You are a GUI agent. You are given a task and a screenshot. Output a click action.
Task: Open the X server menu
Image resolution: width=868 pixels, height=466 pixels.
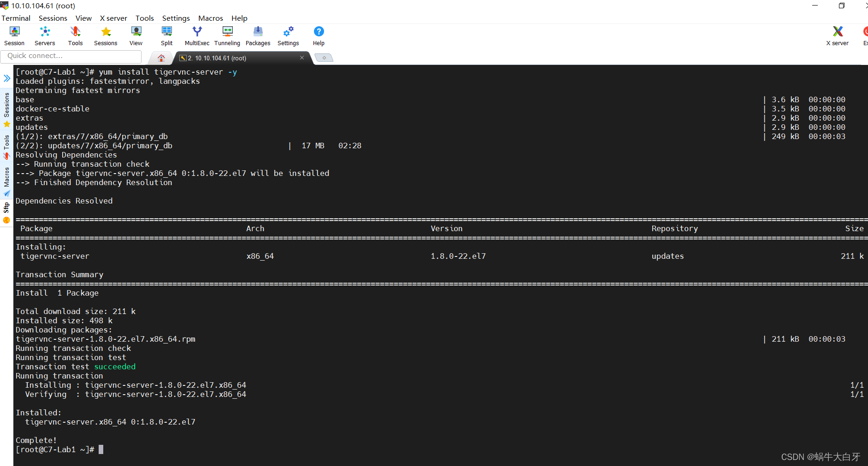pyautogui.click(x=113, y=18)
